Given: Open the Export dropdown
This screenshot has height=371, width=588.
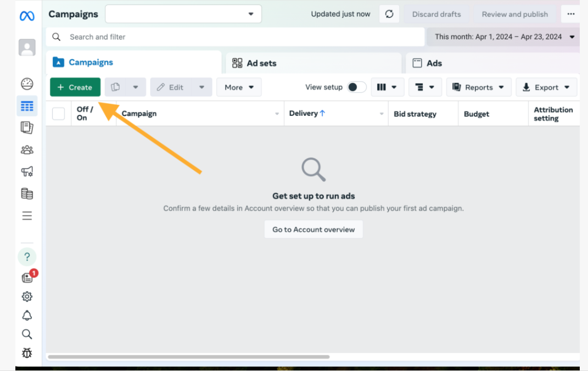Looking at the screenshot, I should coord(546,87).
